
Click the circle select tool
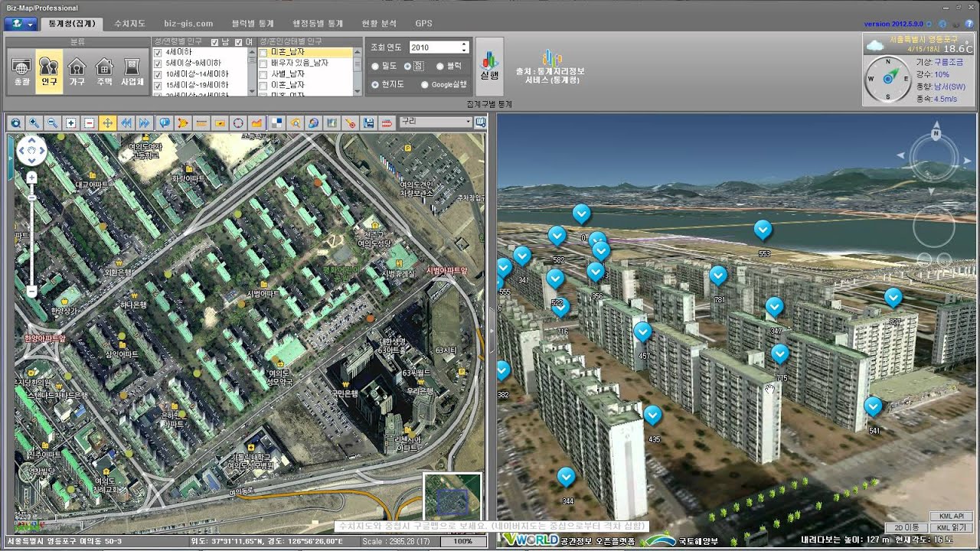(x=237, y=122)
